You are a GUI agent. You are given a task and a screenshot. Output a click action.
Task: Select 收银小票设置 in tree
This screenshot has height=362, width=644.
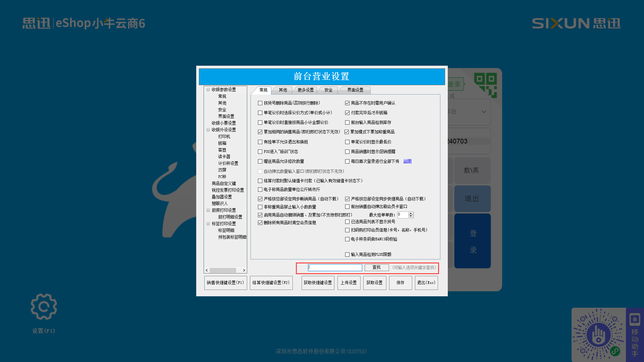(224, 123)
